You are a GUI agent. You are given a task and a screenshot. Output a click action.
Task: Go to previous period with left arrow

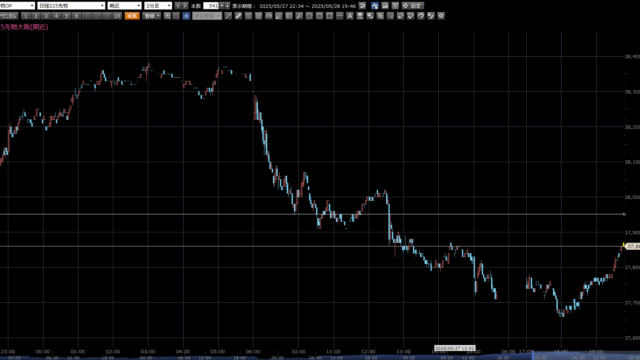pyautogui.click(x=178, y=6)
